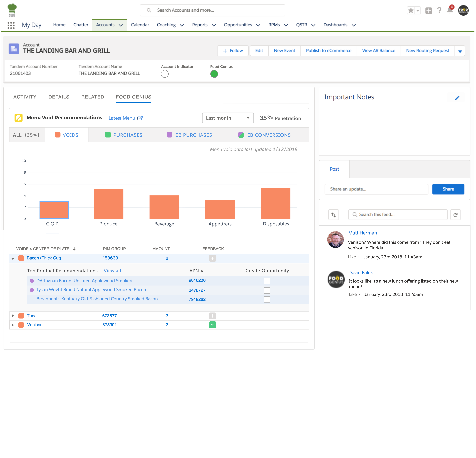The height and width of the screenshot is (458, 476).
Task: Open the Matt Herman profile link
Action: coord(363,233)
